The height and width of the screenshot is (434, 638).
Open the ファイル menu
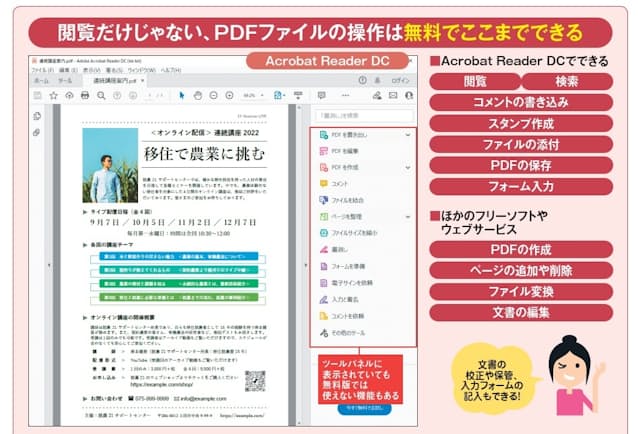(43, 70)
